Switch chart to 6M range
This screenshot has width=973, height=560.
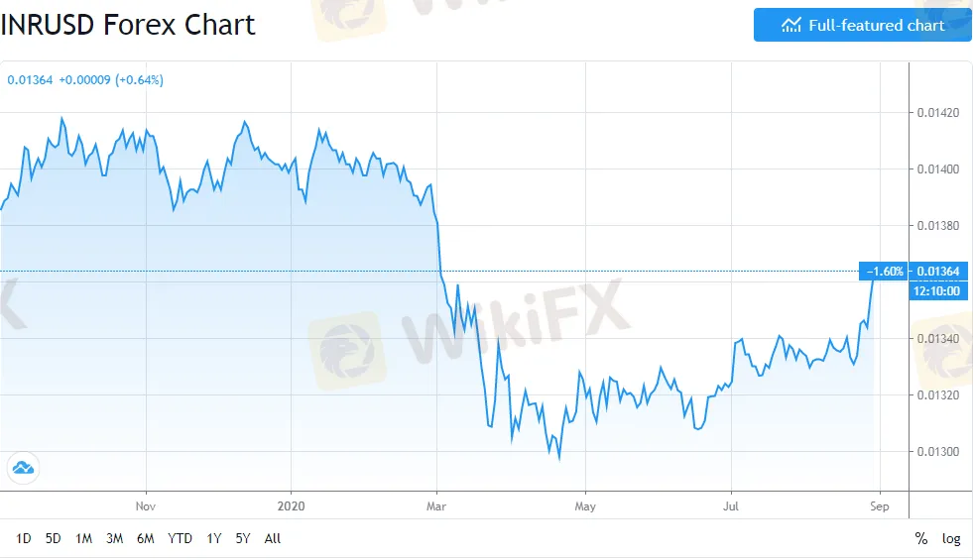(145, 539)
